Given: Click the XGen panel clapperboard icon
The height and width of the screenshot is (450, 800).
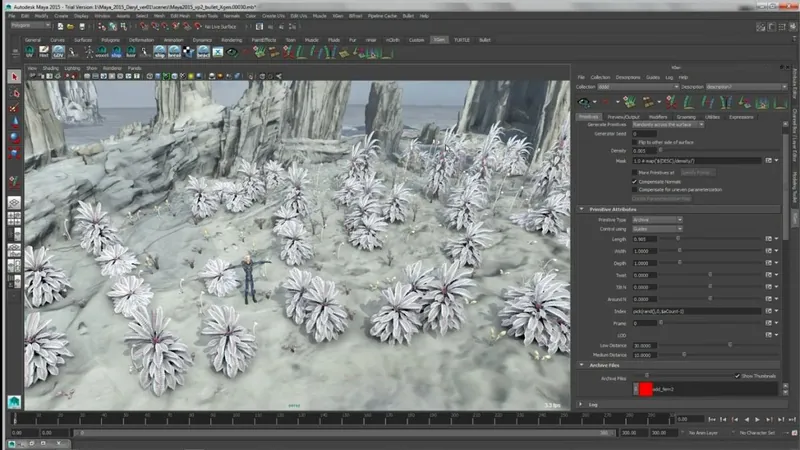Looking at the screenshot, I should point(648,103).
